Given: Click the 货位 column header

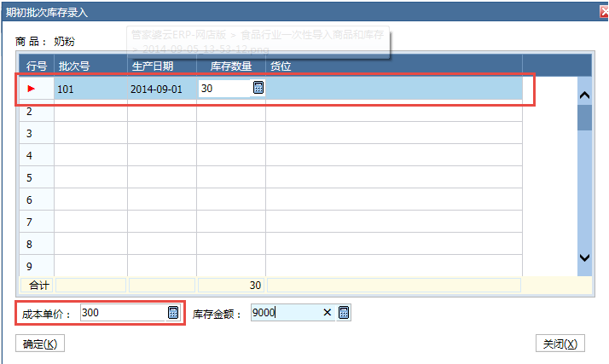Looking at the screenshot, I should (392, 66).
